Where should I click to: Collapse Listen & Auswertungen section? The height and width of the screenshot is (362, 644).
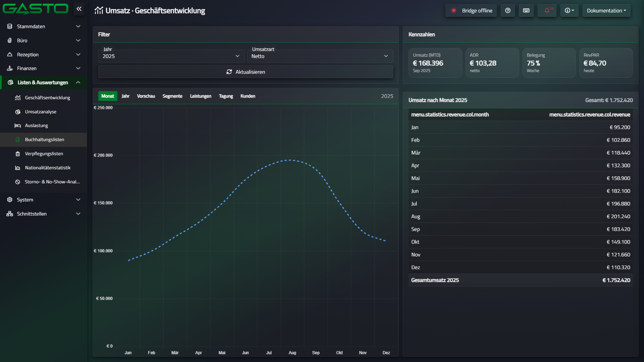[x=44, y=82]
